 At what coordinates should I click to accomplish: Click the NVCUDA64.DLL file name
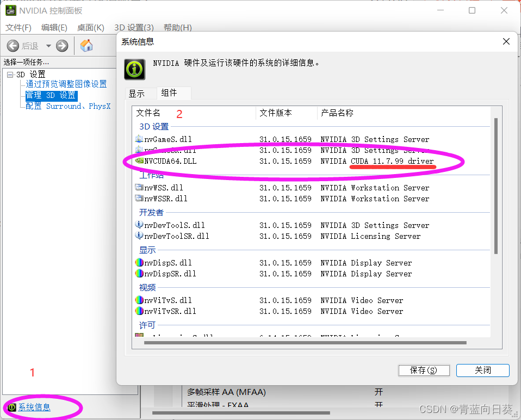[x=170, y=161]
